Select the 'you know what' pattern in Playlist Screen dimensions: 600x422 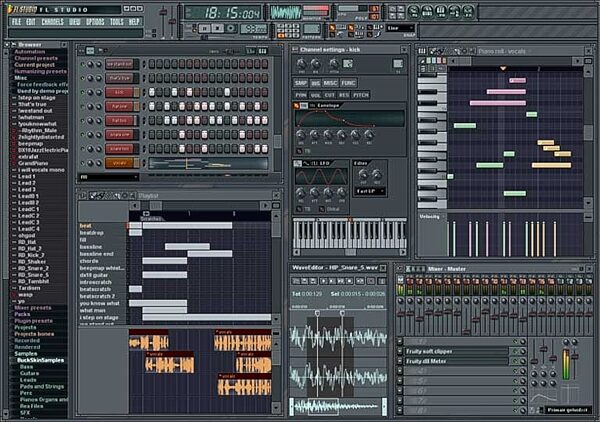coord(99,303)
